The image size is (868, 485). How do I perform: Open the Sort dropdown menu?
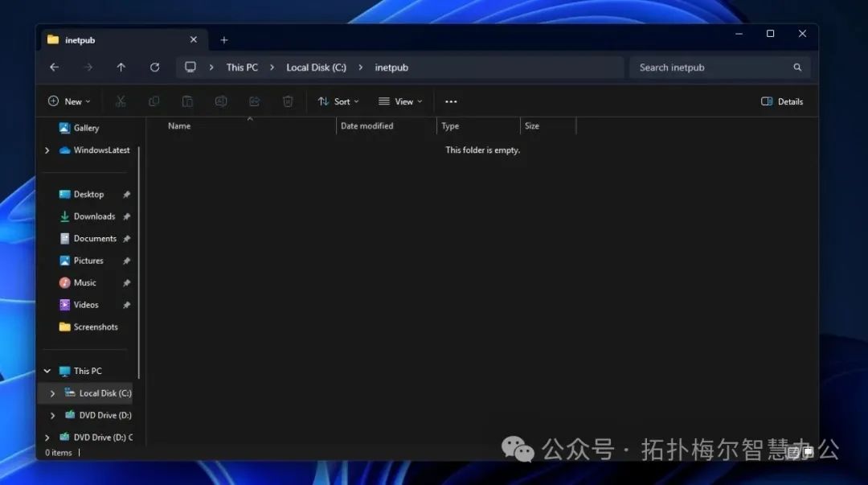pos(338,101)
